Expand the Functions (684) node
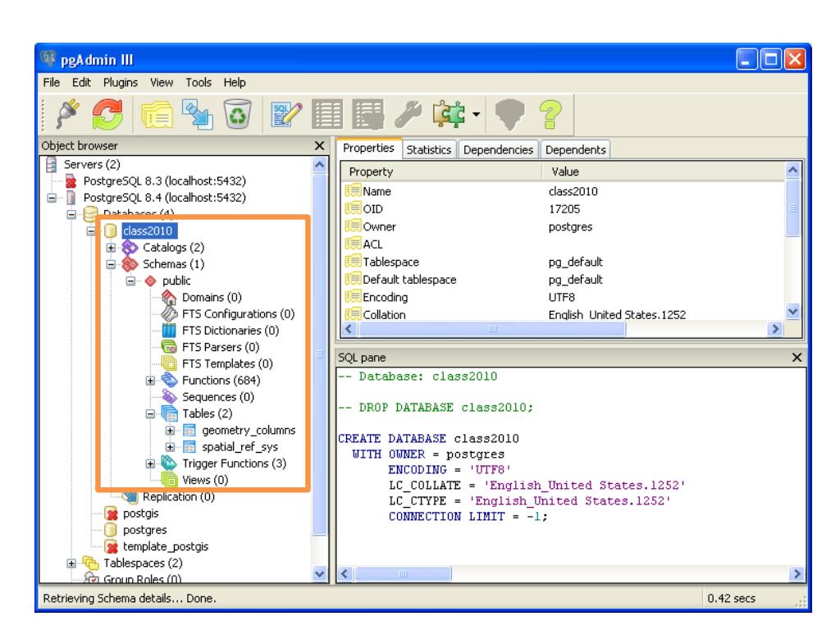The height and width of the screenshot is (630, 840). [151, 381]
